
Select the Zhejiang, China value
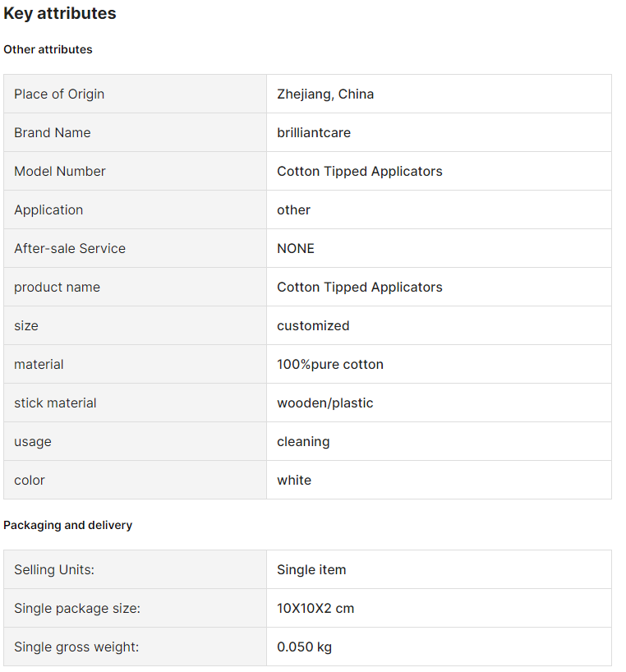pos(325,94)
